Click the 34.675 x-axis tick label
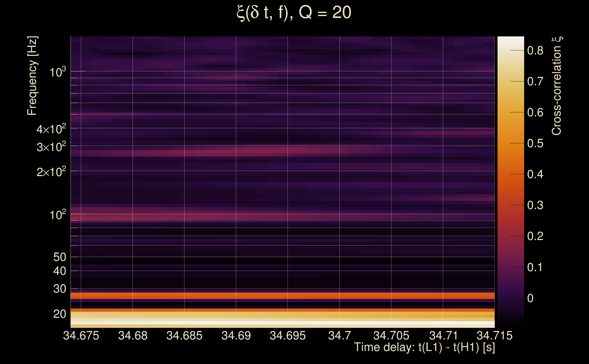589x364 pixels. (81, 336)
